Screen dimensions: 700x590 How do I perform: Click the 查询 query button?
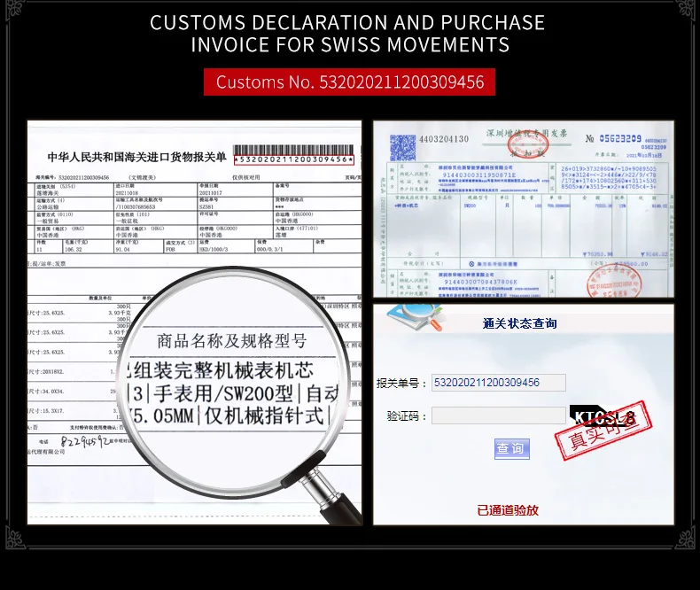coord(511,448)
